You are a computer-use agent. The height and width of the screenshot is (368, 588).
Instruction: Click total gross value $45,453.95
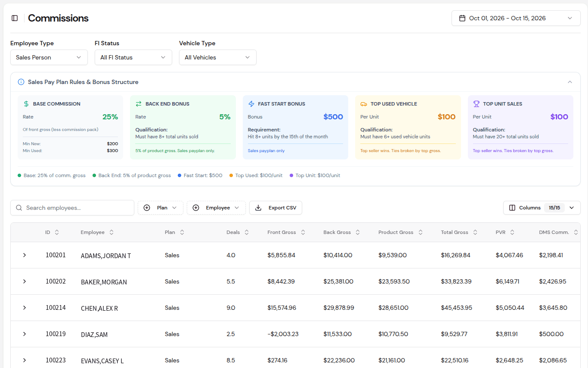(x=456, y=308)
